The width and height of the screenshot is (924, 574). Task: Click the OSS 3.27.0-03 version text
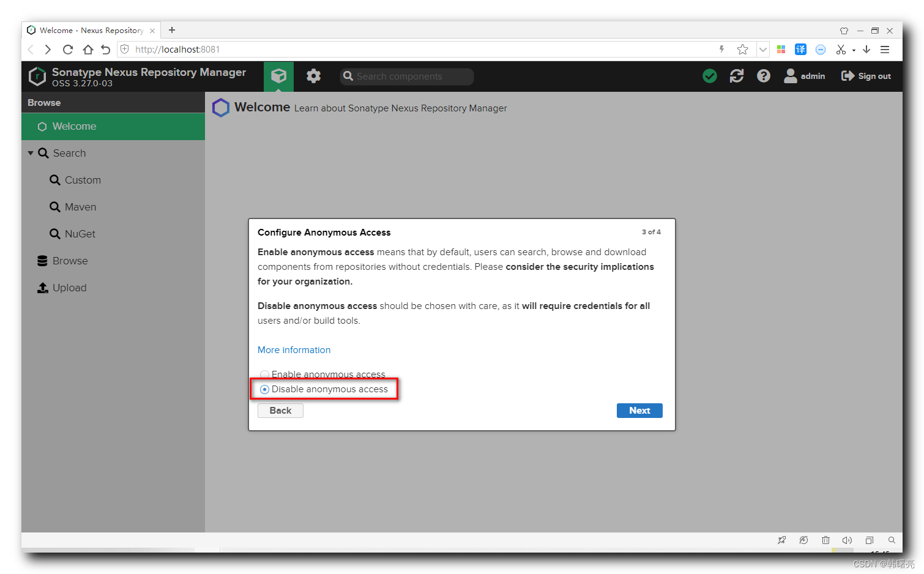point(82,83)
